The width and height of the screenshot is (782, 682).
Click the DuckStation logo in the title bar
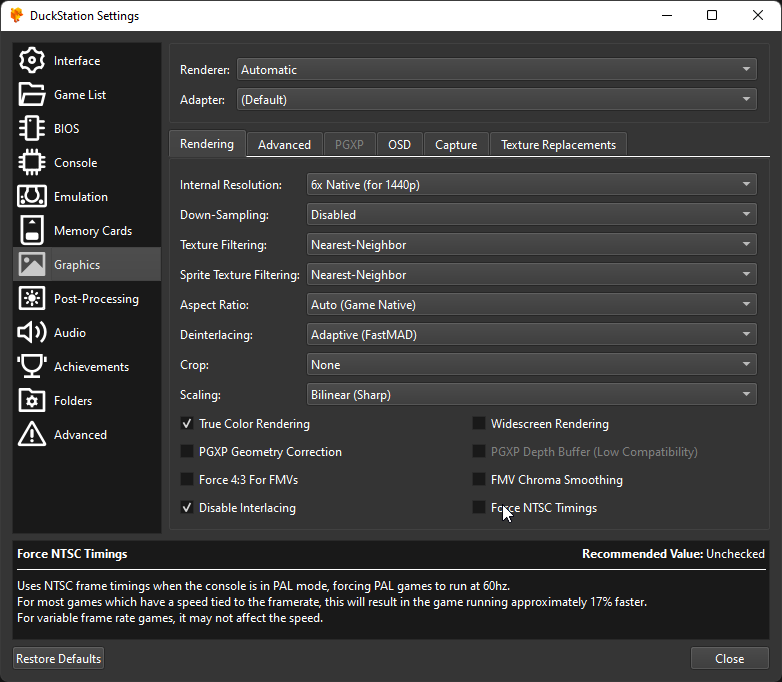click(16, 15)
